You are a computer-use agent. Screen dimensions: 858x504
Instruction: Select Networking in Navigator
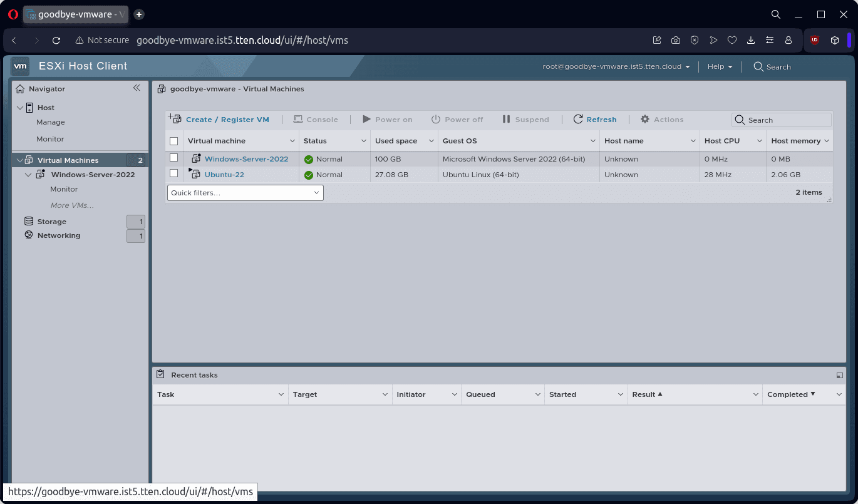59,235
